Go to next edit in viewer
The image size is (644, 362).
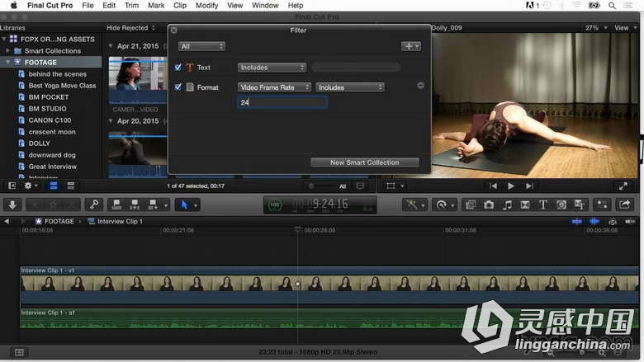[x=529, y=186]
